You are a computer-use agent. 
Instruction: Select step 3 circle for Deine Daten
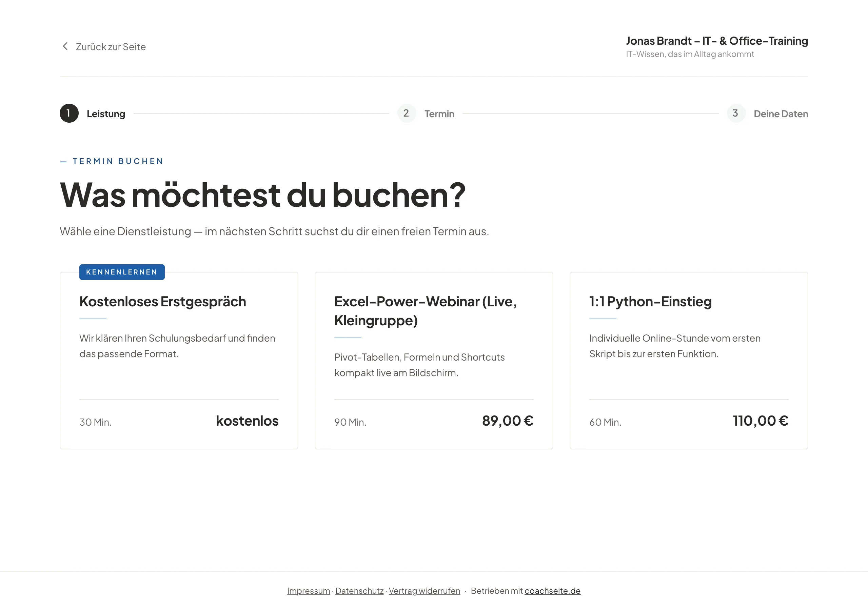[x=736, y=114]
